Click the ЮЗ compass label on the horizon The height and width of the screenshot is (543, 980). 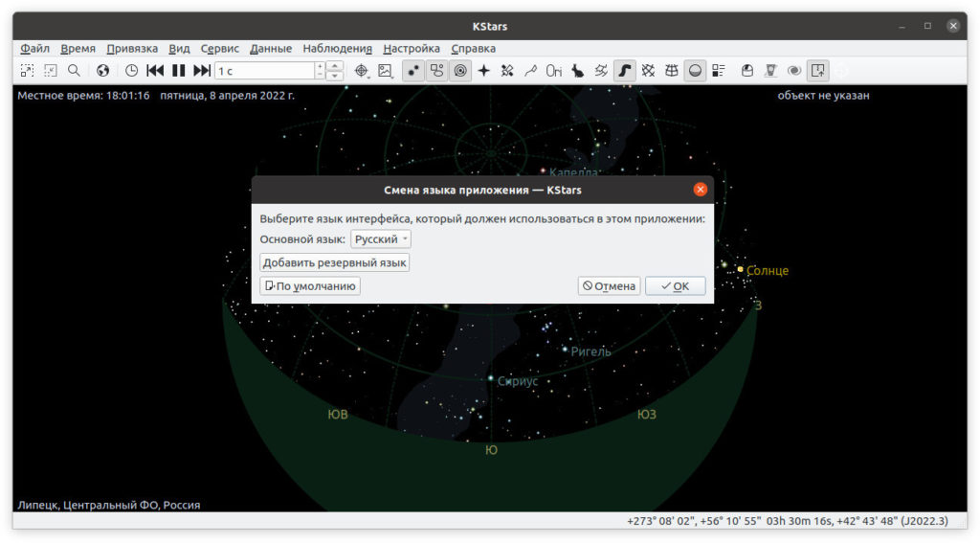pyautogui.click(x=647, y=414)
